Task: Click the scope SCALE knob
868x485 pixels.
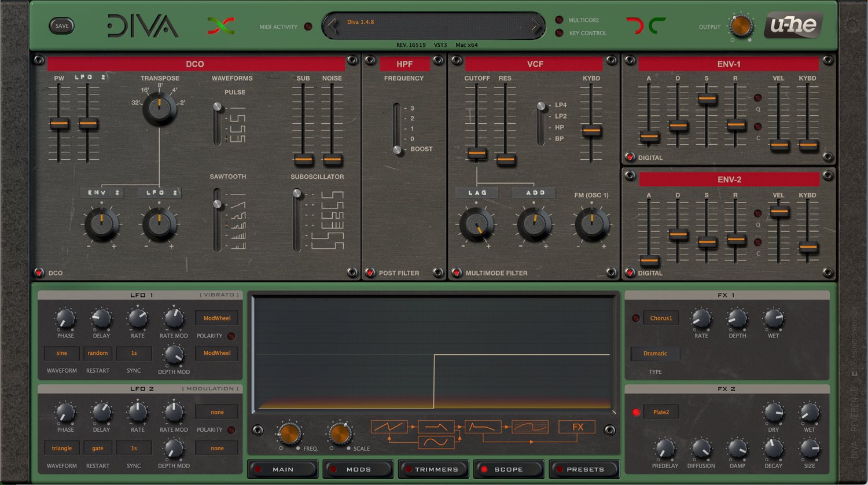Action: coord(340,433)
